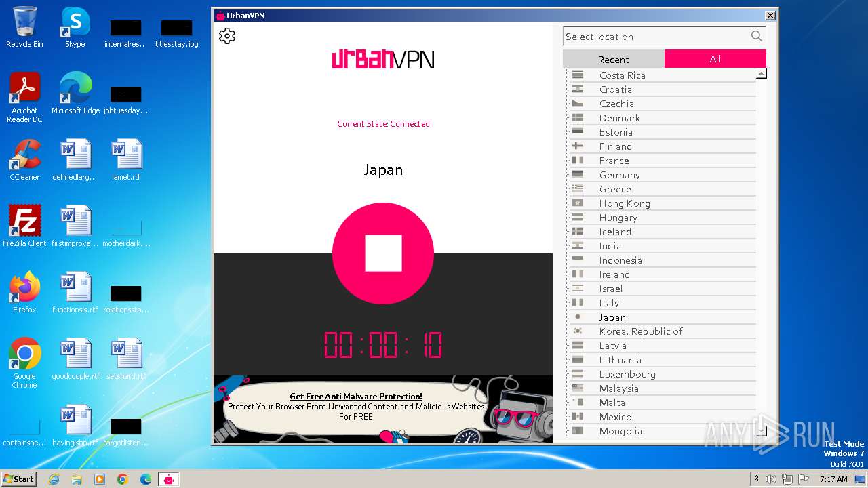Select Mexico location
The height and width of the screenshot is (488, 868).
click(661, 417)
